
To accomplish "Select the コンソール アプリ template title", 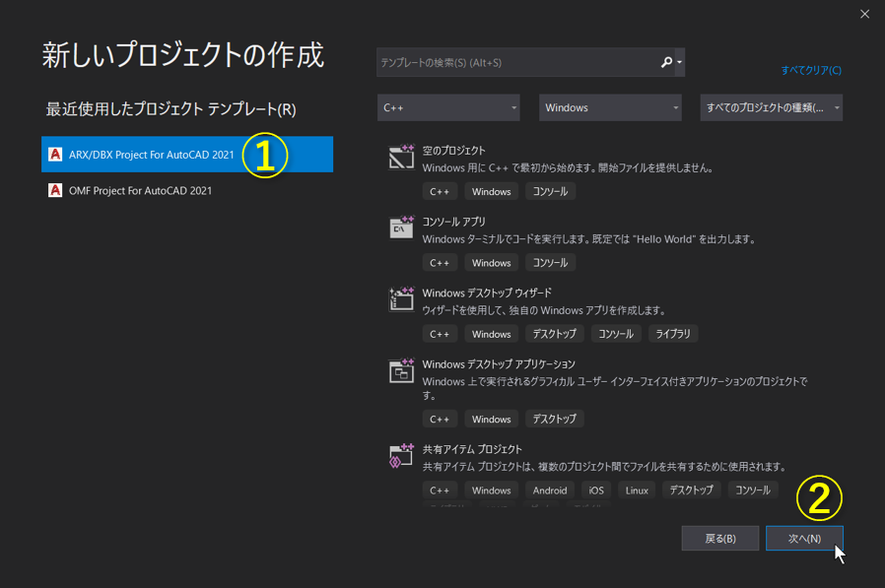I will coord(453,222).
